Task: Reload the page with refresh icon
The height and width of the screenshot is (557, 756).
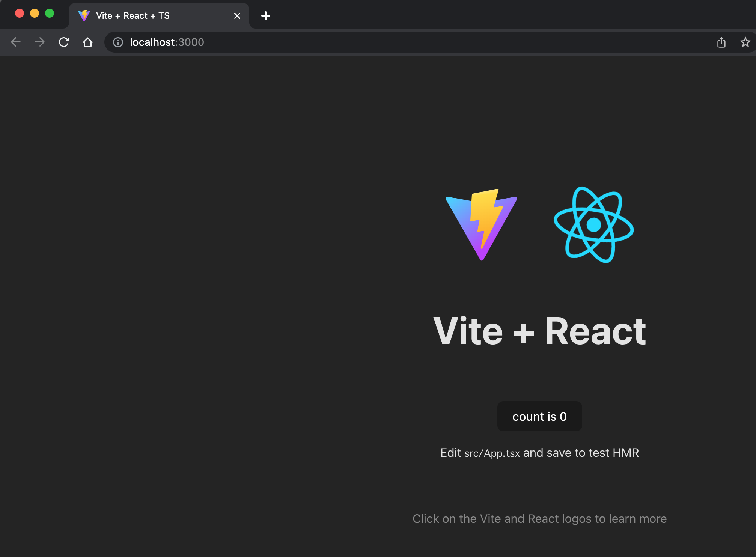Action: click(x=64, y=42)
